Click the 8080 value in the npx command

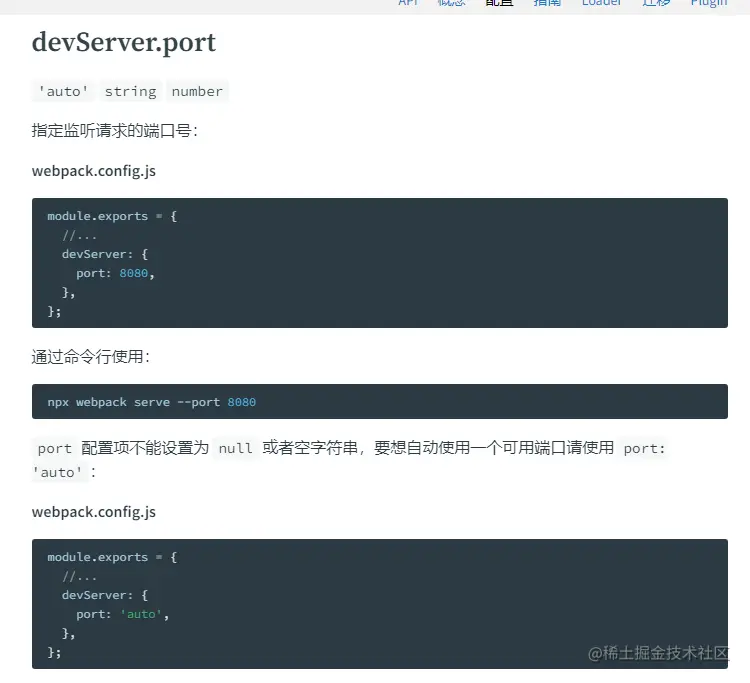click(x=241, y=402)
